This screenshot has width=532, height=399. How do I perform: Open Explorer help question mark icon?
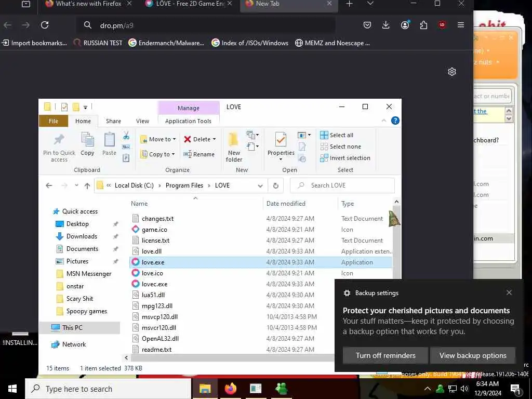coord(395,121)
